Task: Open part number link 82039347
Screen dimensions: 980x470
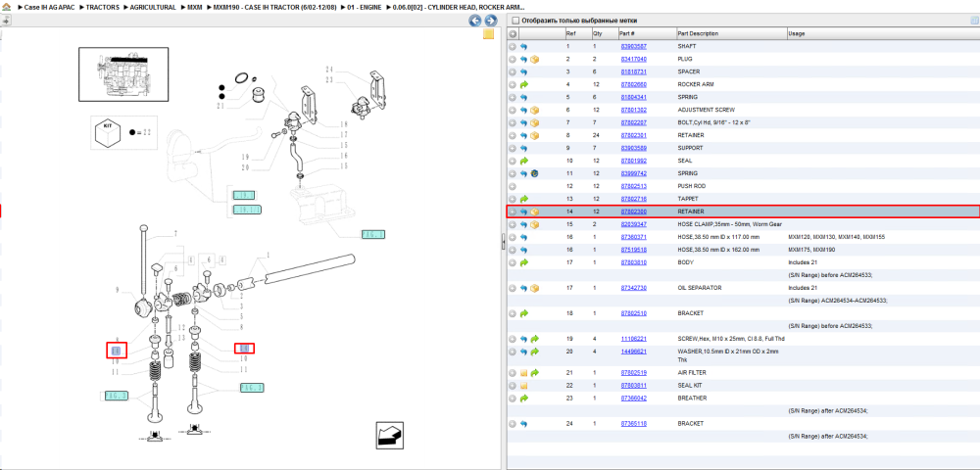Action: pyautogui.click(x=633, y=224)
